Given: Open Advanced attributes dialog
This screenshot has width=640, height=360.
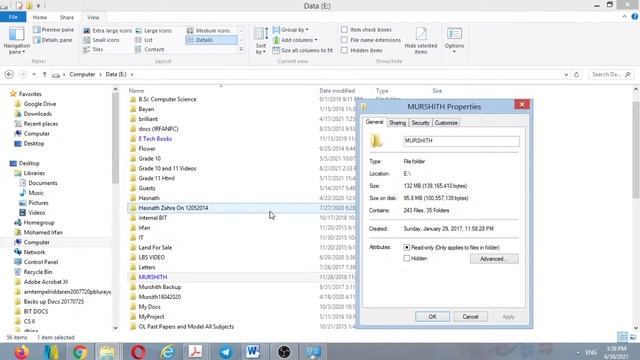Looking at the screenshot, I should tap(494, 259).
